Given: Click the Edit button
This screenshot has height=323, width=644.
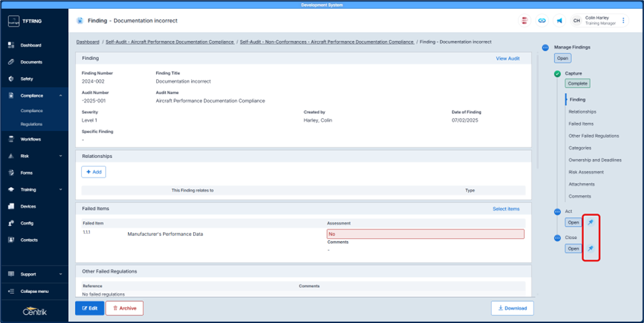Looking at the screenshot, I should [x=89, y=308].
